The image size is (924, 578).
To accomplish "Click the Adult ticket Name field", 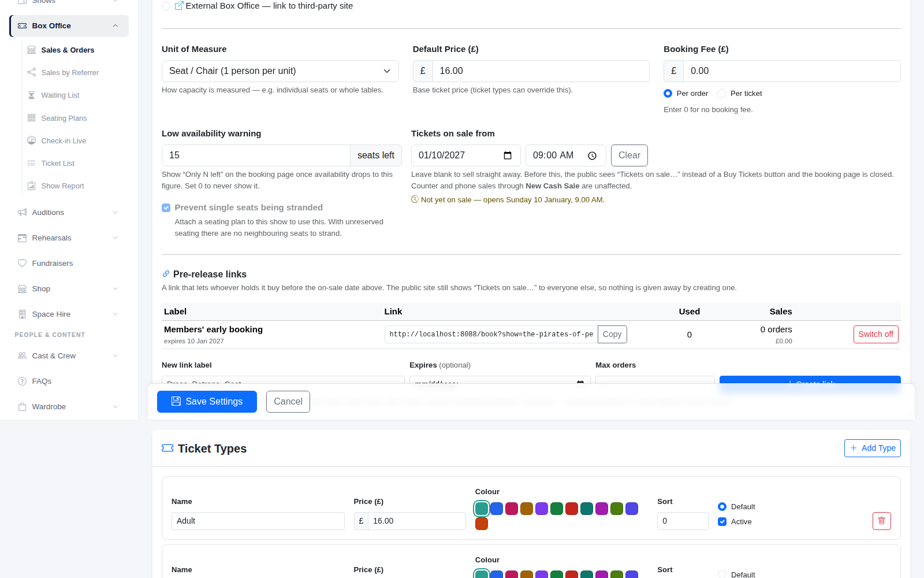I will [258, 521].
